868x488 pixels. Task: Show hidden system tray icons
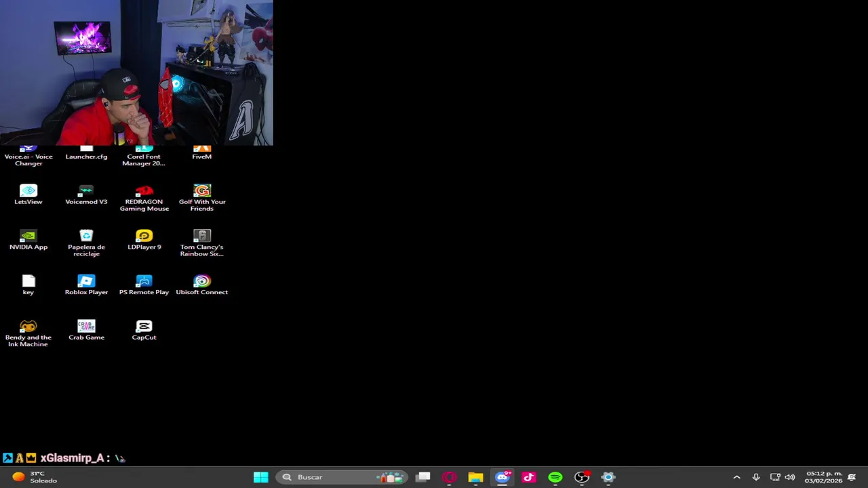coord(737,477)
